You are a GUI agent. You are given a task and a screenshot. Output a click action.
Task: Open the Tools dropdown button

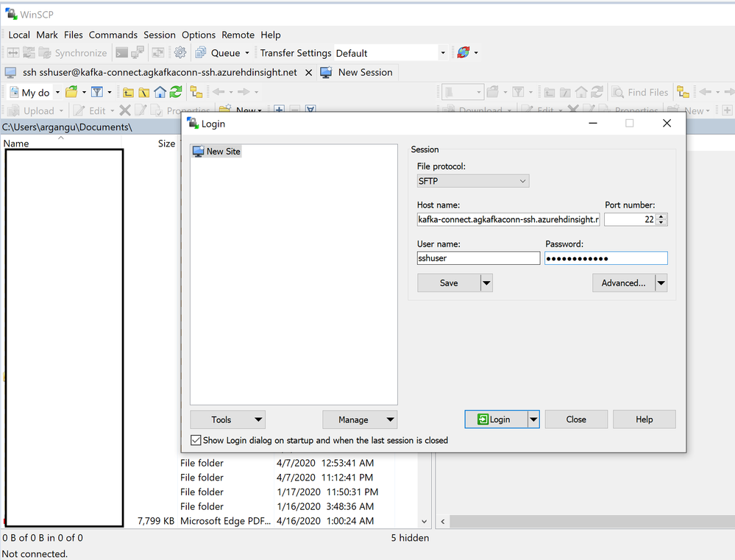tap(228, 419)
